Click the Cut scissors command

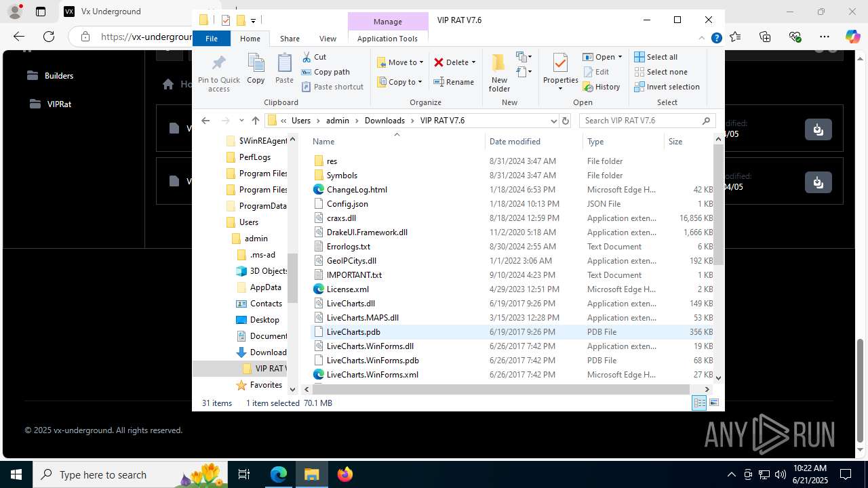point(314,57)
